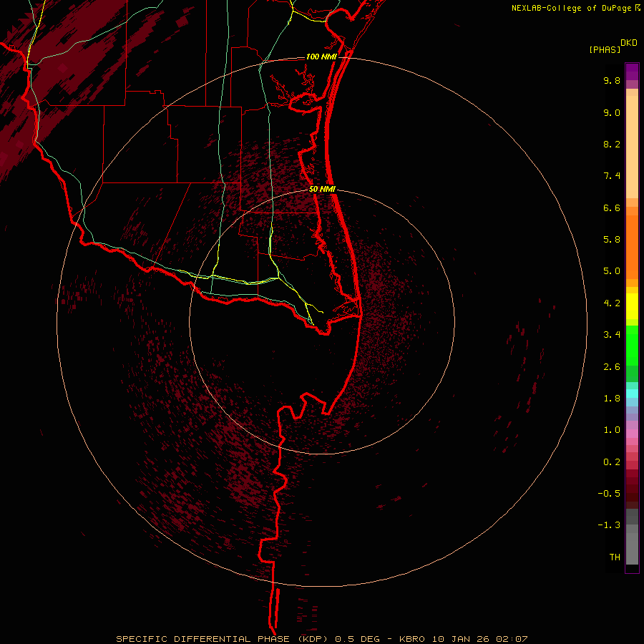Viewport: 644px width, 644px height.
Task: Click the 50 NMI range ring label
Action: (322, 190)
